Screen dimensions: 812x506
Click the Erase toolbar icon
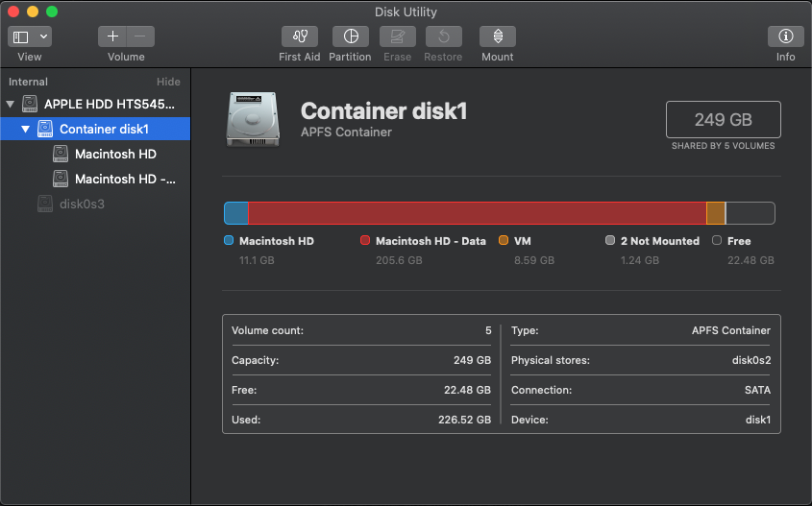(397, 36)
